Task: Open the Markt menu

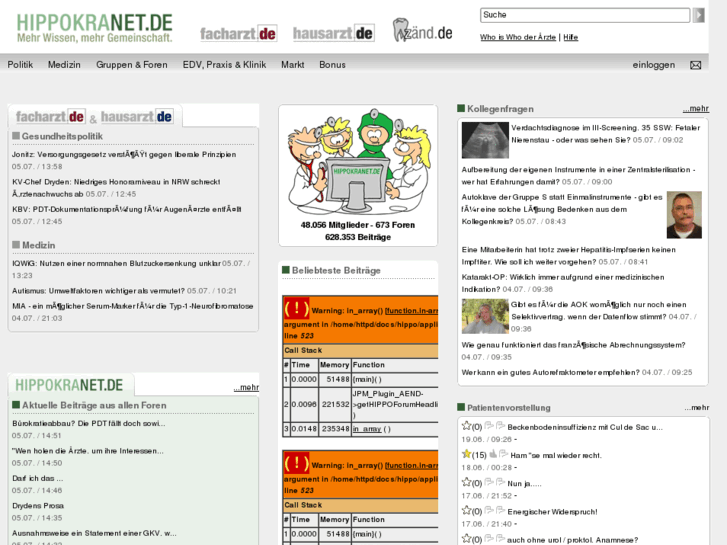Action: tap(293, 64)
